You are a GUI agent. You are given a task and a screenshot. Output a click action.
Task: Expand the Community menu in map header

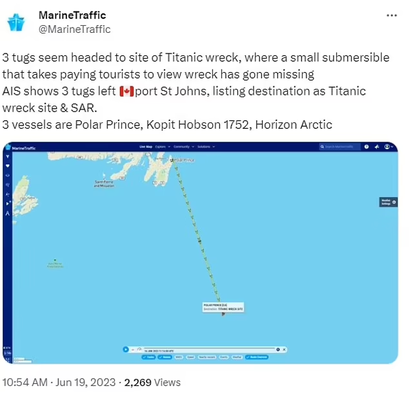(184, 147)
